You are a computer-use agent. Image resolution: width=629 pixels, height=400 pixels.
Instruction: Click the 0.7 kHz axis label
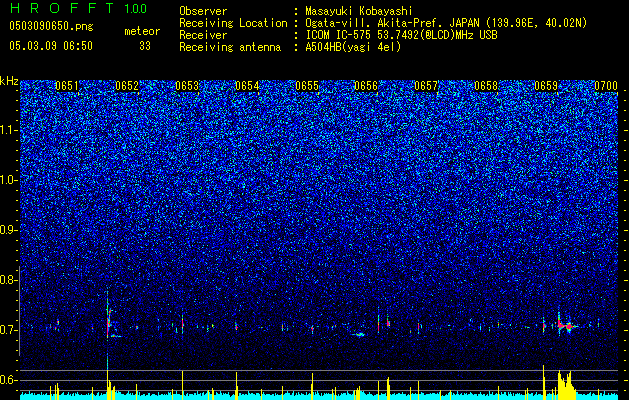tap(9, 330)
